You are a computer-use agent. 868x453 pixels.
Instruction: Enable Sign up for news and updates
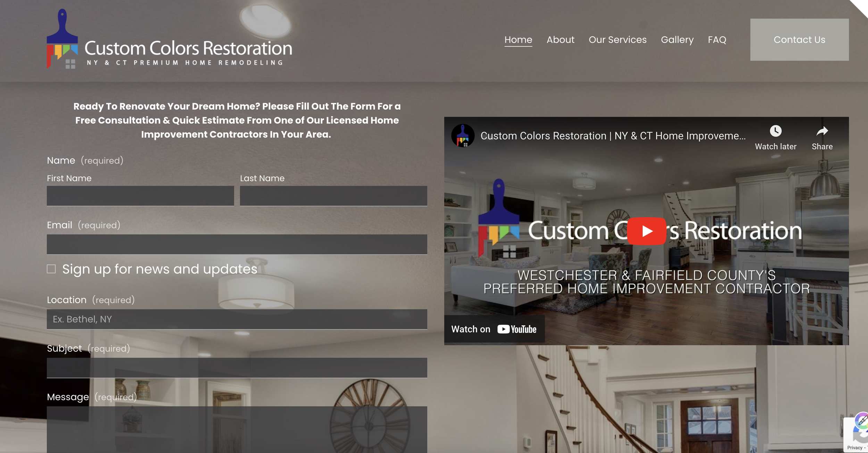tap(51, 269)
